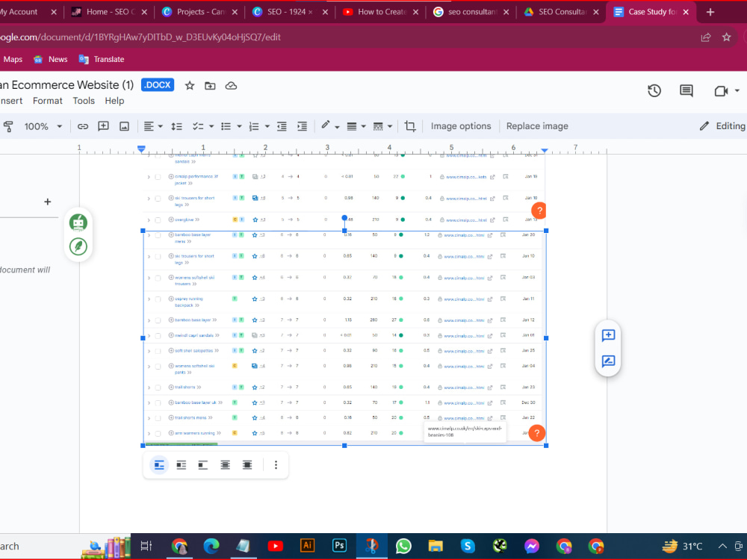The height and width of the screenshot is (560, 747).
Task: Open the Translate bookmark
Action: (101, 59)
